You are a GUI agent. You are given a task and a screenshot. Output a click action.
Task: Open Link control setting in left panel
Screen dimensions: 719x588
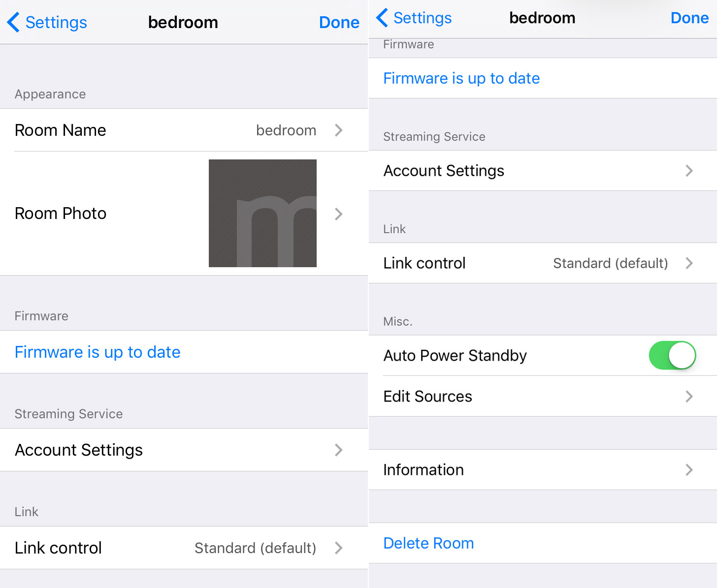point(58,548)
